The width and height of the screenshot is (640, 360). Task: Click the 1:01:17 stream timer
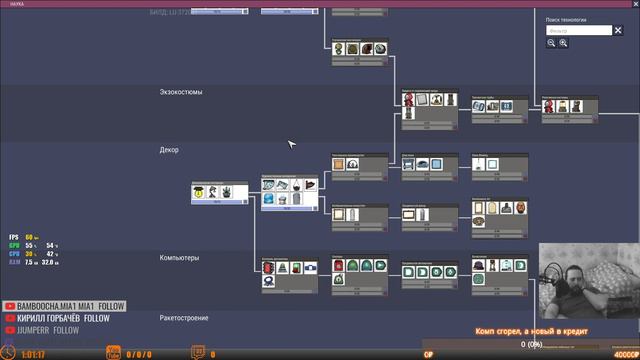(x=33, y=354)
